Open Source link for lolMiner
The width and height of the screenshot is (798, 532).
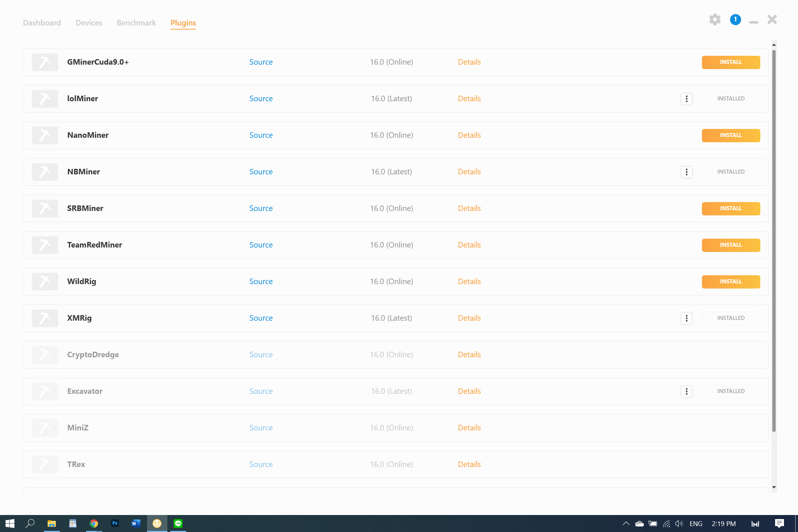click(x=261, y=99)
